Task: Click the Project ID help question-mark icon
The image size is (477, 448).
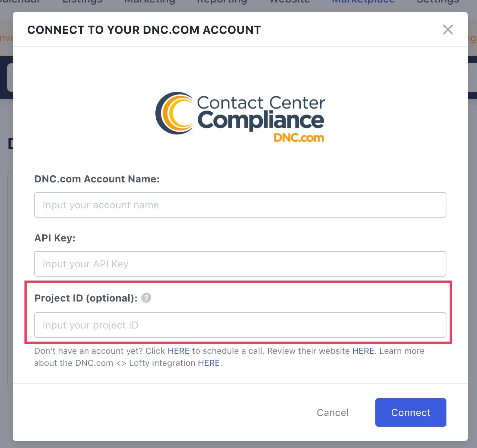Action: point(146,298)
